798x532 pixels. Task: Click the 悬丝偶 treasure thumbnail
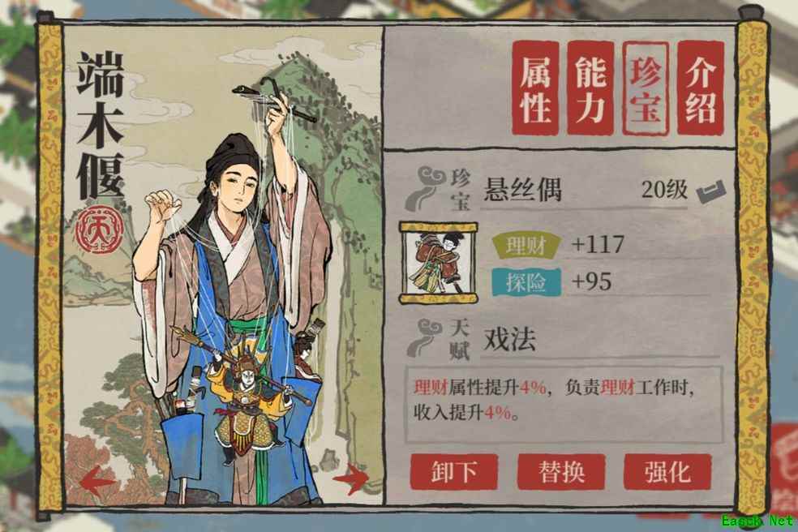(x=438, y=262)
